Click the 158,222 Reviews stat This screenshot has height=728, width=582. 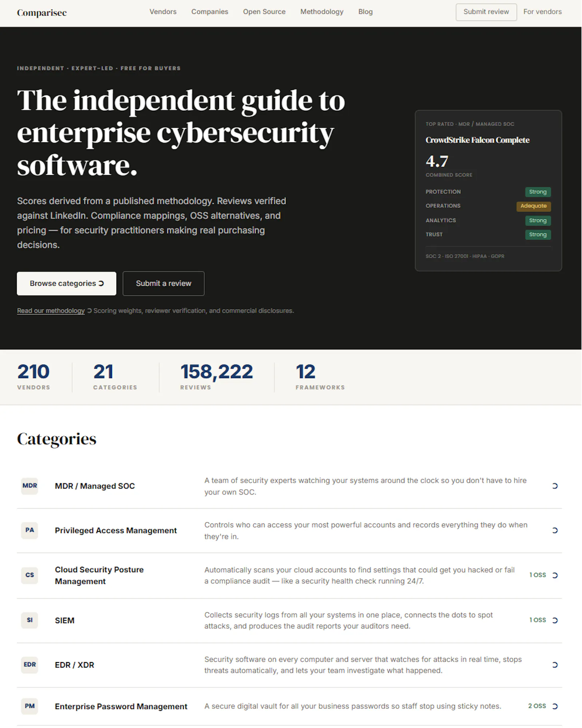[216, 377]
